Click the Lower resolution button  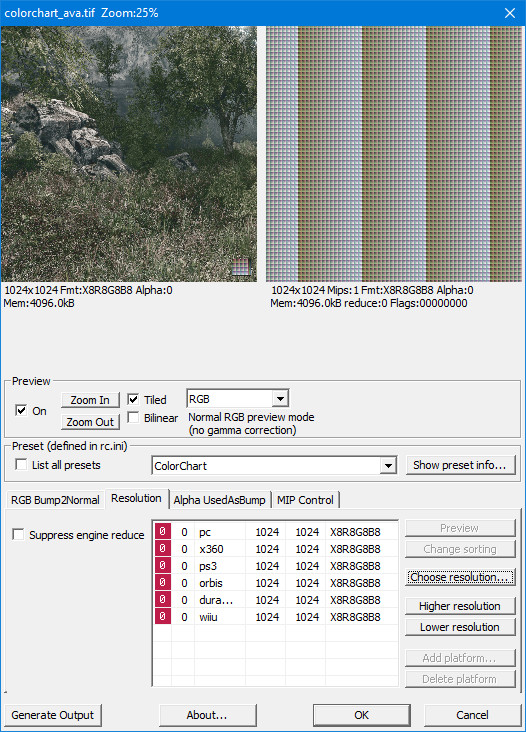460,627
